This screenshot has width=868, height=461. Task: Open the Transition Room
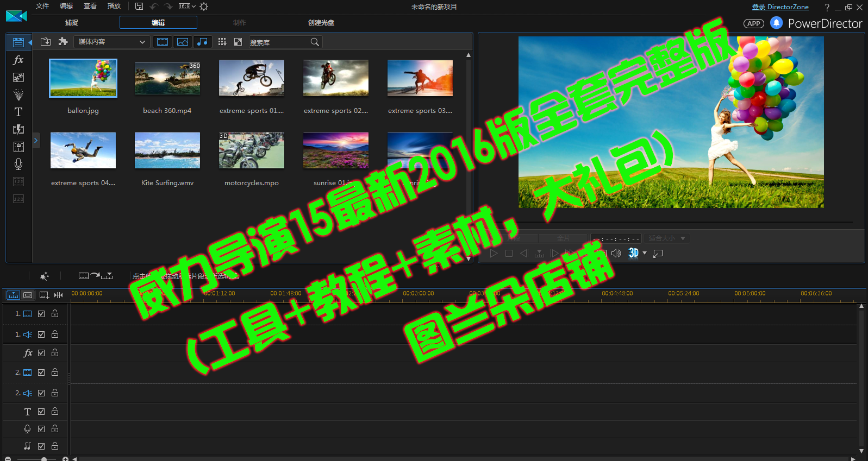tap(18, 129)
